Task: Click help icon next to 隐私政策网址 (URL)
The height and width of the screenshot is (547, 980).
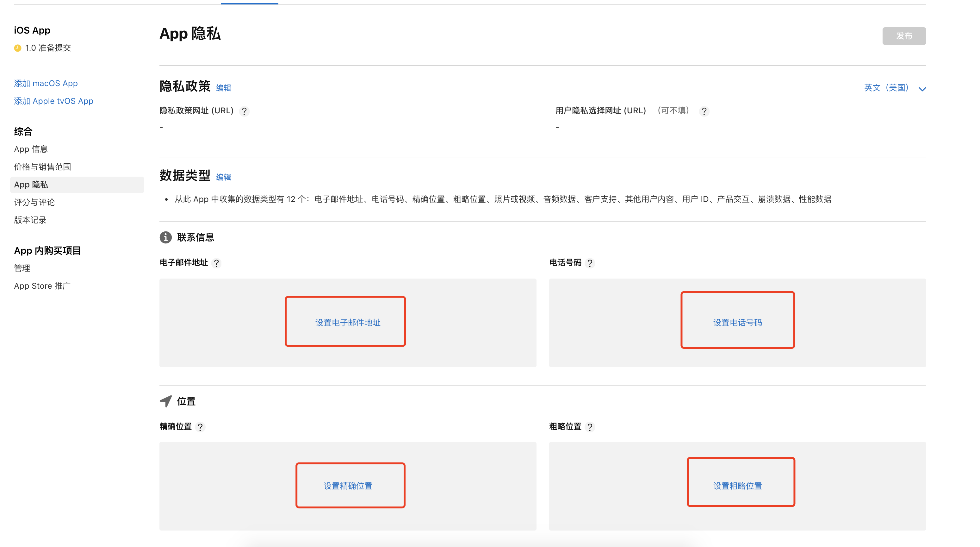Action: pyautogui.click(x=244, y=111)
